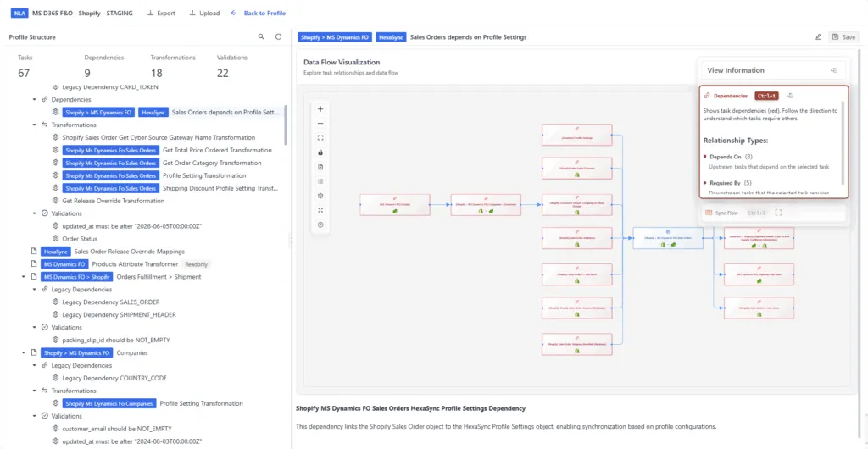Collapse the View Information panel icon
The width and height of the screenshot is (868, 449).
tap(834, 70)
